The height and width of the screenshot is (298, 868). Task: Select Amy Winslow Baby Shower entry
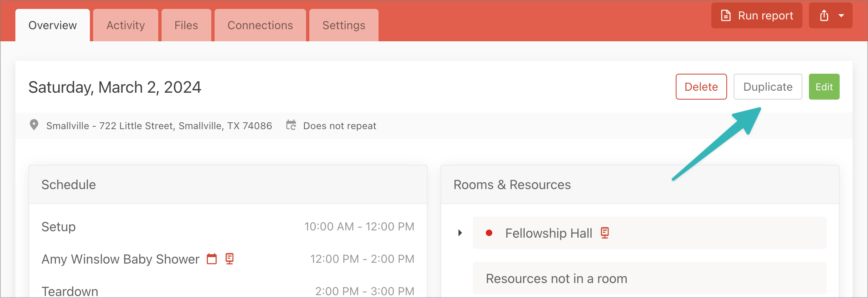click(121, 259)
